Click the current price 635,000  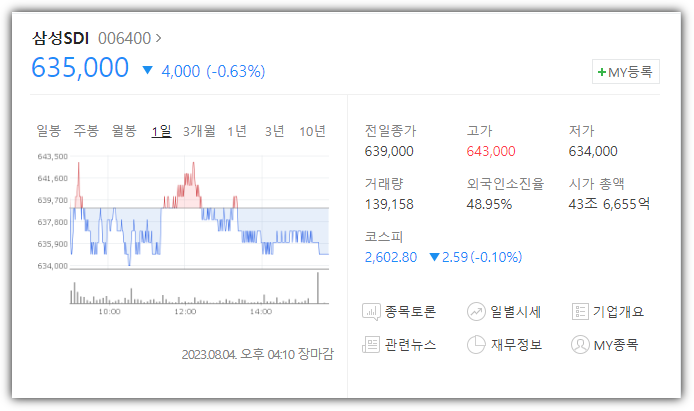[80, 68]
